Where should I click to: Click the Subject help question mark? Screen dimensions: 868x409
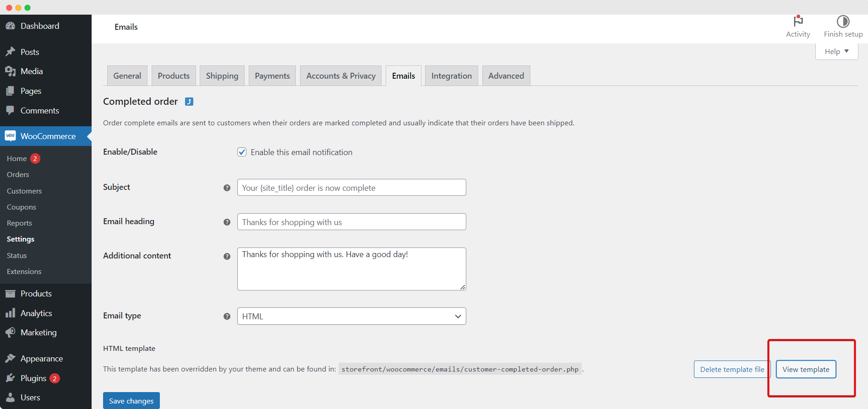pos(227,188)
